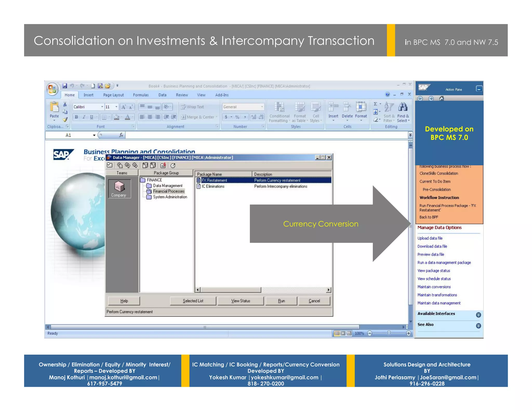Click Wrap Text in Alignment group
This screenshot has height=411, width=532.
pos(192,107)
